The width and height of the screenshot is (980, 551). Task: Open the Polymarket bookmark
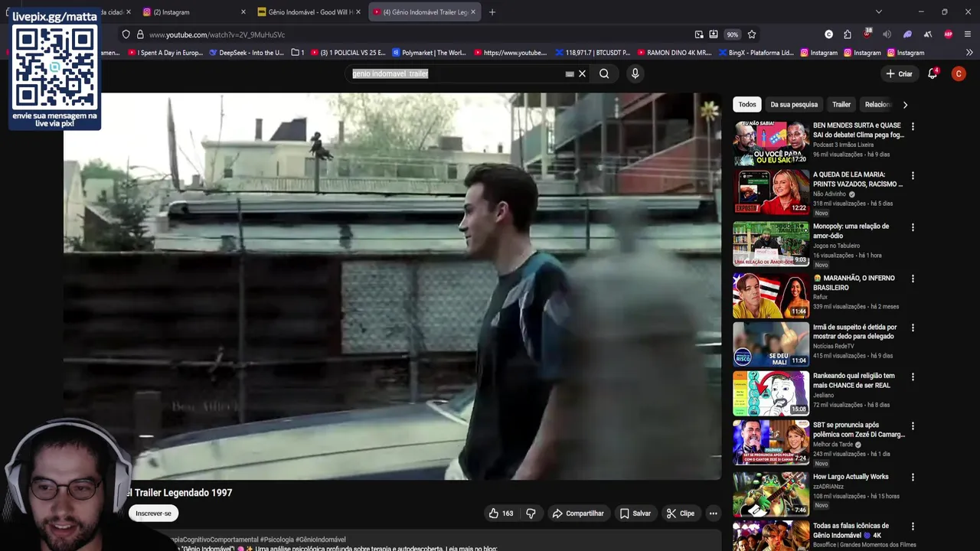pos(430,53)
